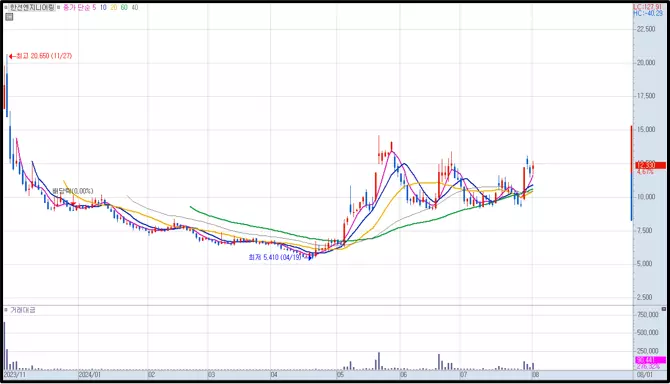Toggle the 5-day moving average legend

click(x=94, y=8)
